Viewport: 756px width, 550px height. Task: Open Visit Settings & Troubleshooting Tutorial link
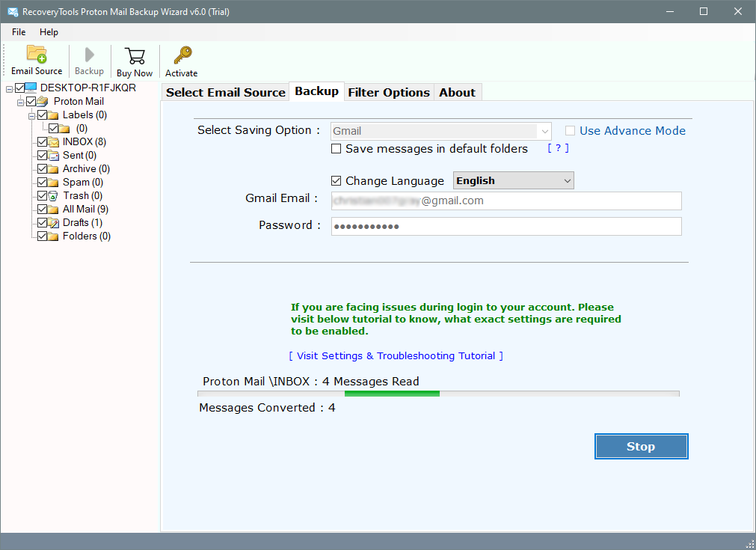pyautogui.click(x=396, y=356)
